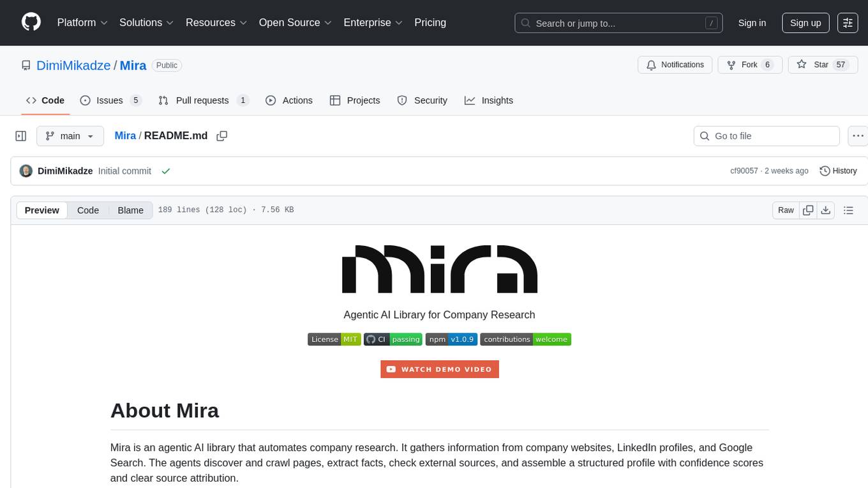868x488 pixels.
Task: Download the raw file
Action: (825, 210)
